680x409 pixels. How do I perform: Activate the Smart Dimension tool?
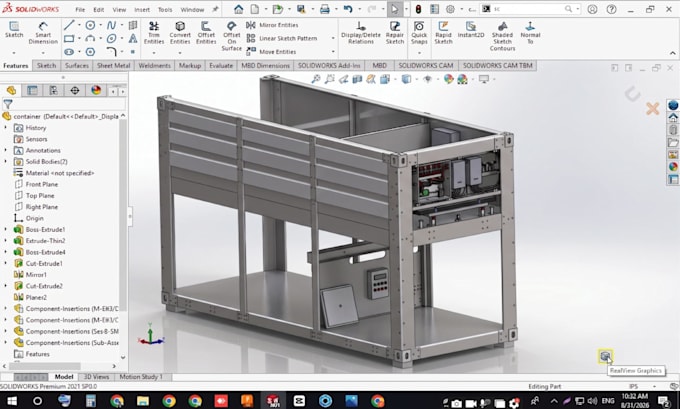(x=43, y=33)
